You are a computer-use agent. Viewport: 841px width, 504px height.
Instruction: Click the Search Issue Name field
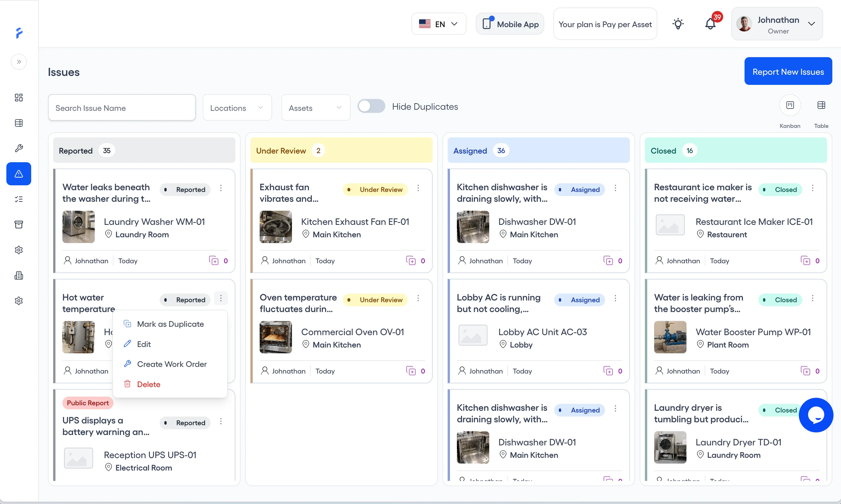tap(122, 108)
